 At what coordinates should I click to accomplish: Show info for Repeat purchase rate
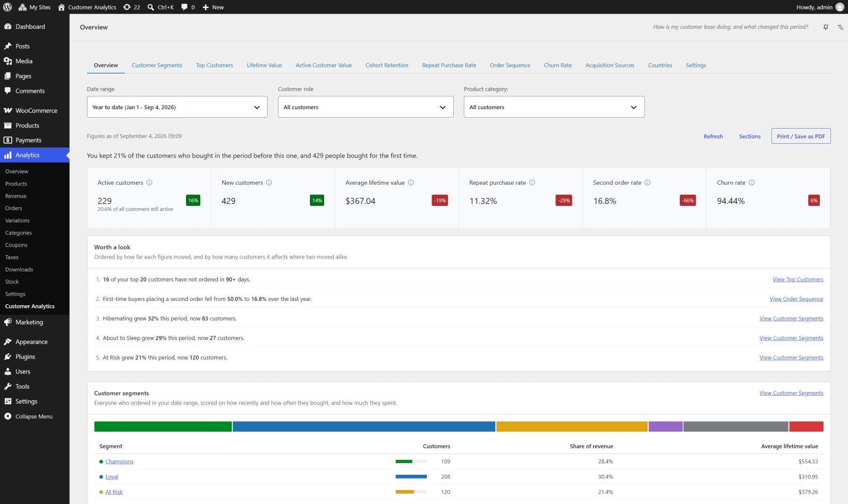(x=532, y=183)
